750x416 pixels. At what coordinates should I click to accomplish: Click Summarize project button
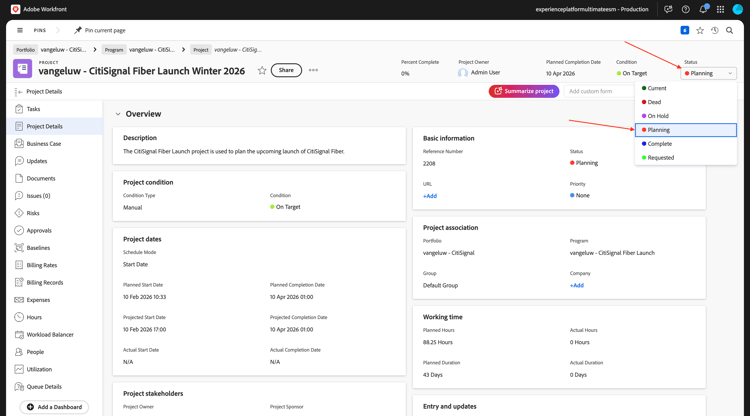coord(524,91)
